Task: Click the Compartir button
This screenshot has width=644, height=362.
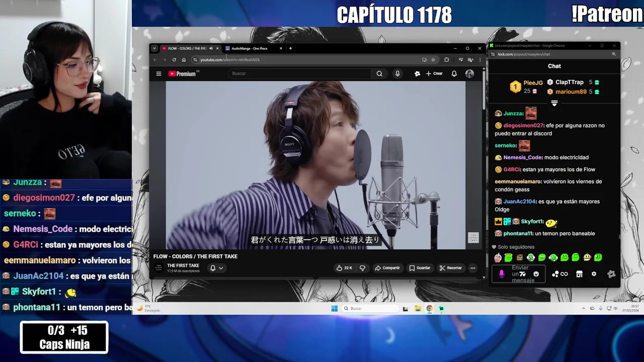Action: pos(387,268)
